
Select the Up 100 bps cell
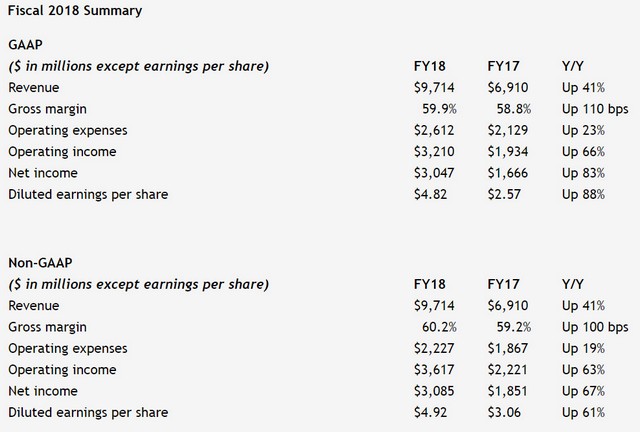click(x=595, y=328)
